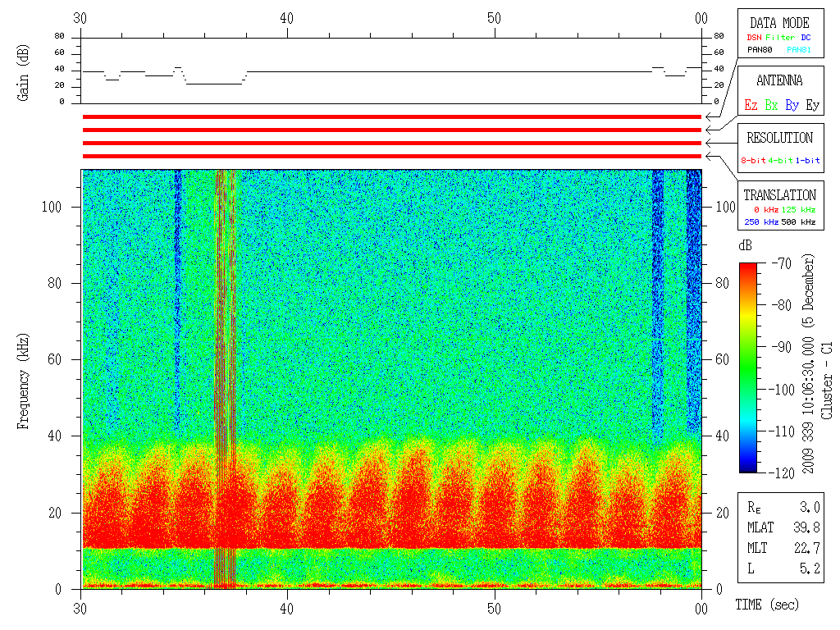Click the bottom red status bar
This screenshot has width=840, height=630.
click(392, 156)
